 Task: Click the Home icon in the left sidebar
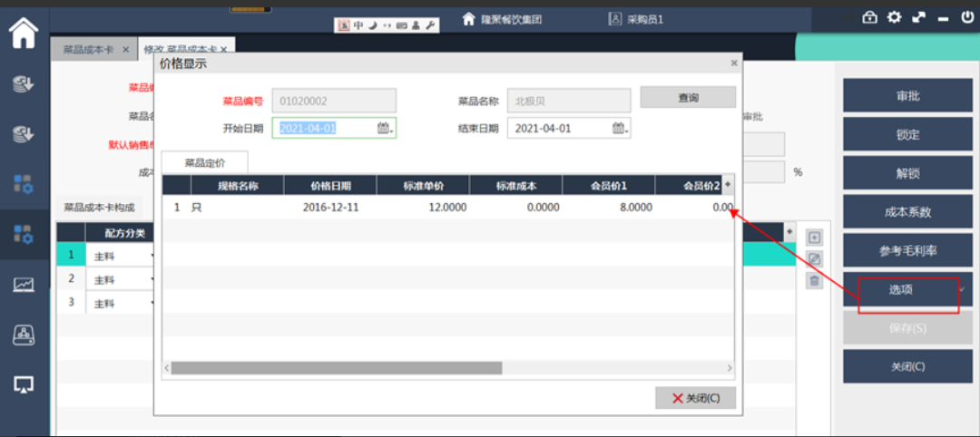pos(24,34)
